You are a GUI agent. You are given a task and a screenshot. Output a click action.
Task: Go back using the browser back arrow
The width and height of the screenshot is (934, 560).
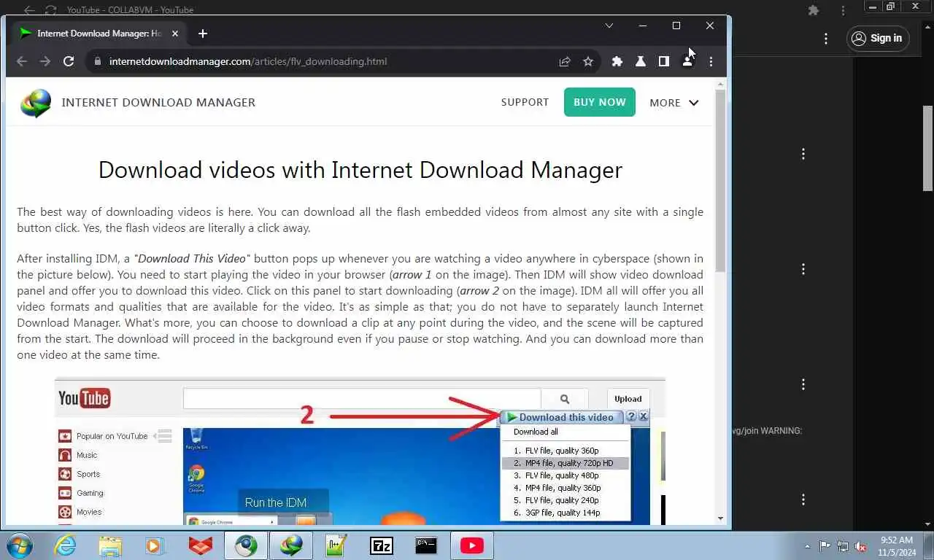click(22, 61)
